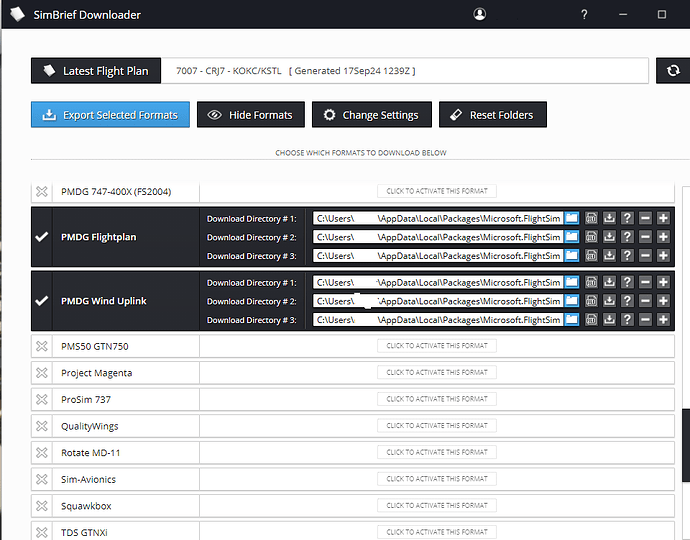Image resolution: width=690 pixels, height=540 pixels.
Task: Open the user account icon
Action: (480, 15)
